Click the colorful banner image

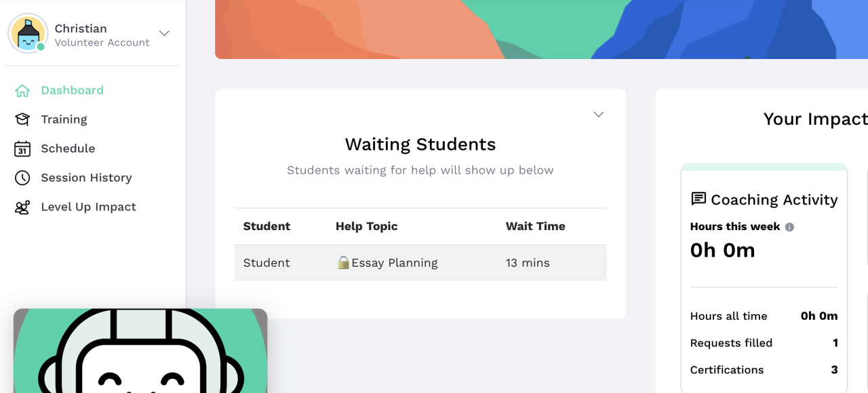point(541,29)
